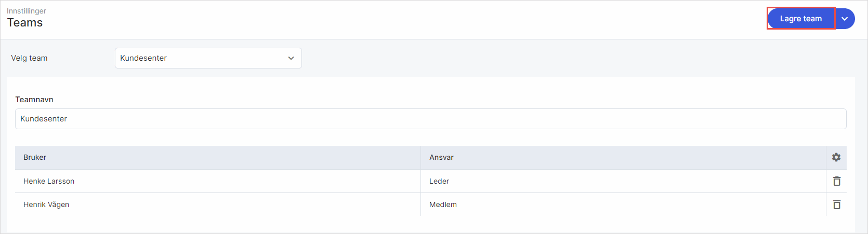Click the Velg team label
The image size is (868, 234).
[29, 58]
